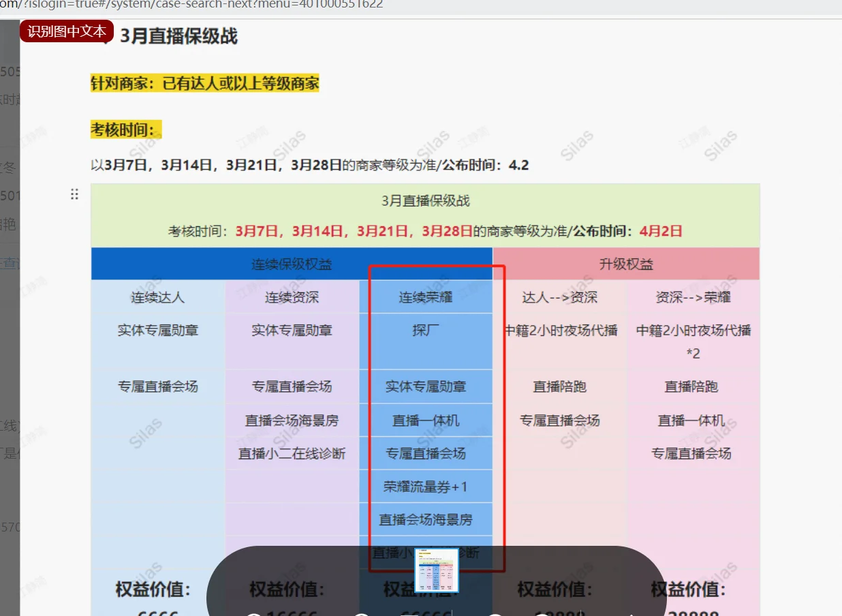Click the highlighted 针对商家 text line
This screenshot has width=842, height=616.
(204, 84)
